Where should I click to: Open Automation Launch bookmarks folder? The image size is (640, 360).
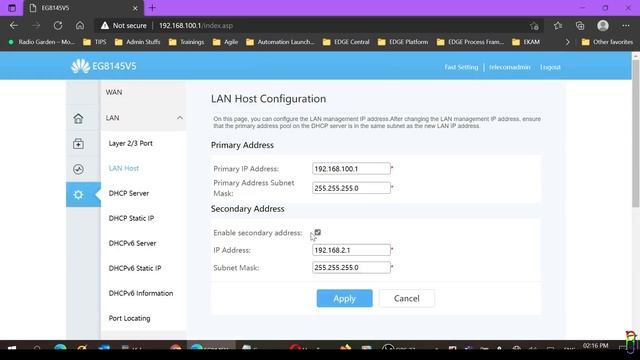coord(281,42)
